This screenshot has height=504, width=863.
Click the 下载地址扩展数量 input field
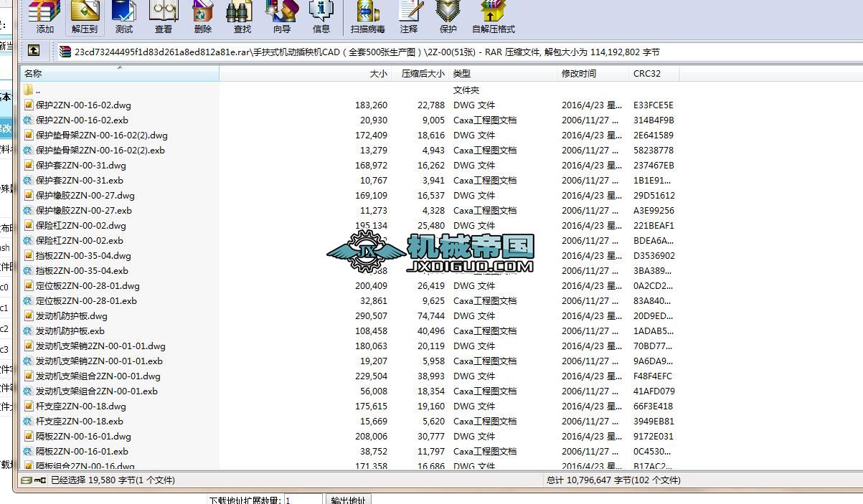tap(303, 500)
